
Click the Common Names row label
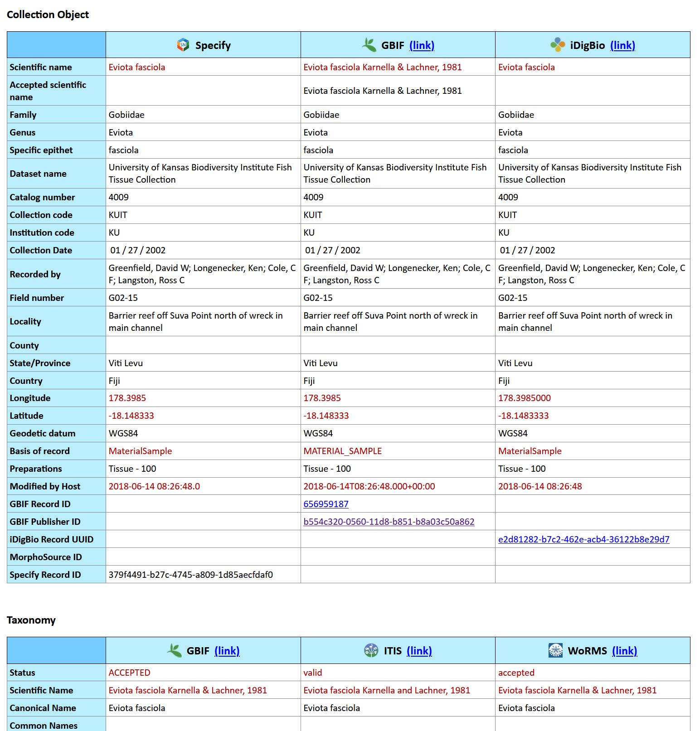44,726
